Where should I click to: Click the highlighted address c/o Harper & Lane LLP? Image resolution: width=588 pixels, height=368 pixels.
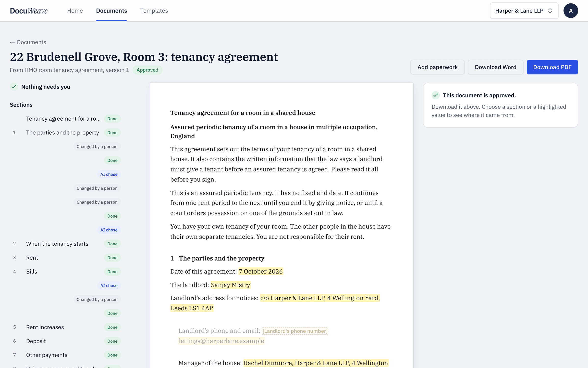(x=320, y=298)
